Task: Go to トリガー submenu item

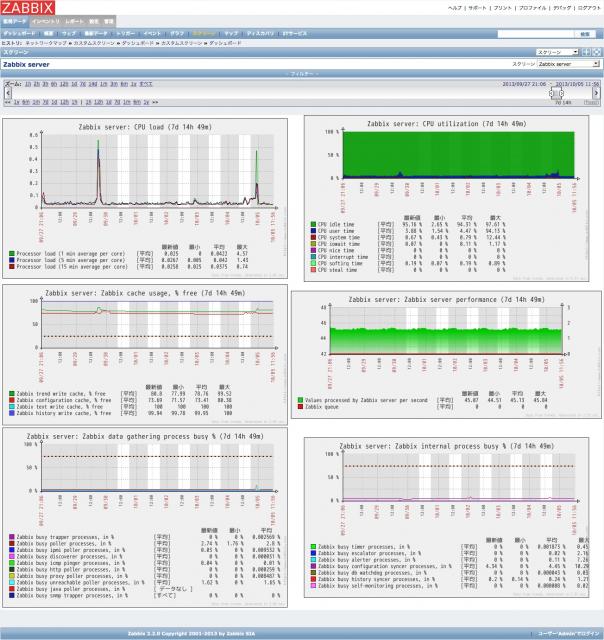Action: 126,33
